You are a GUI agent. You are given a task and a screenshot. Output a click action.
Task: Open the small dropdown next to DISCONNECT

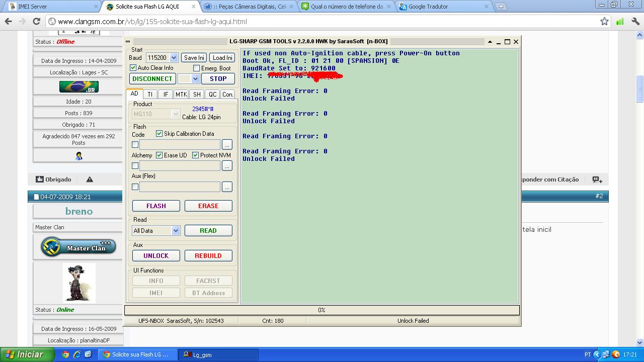(x=195, y=79)
